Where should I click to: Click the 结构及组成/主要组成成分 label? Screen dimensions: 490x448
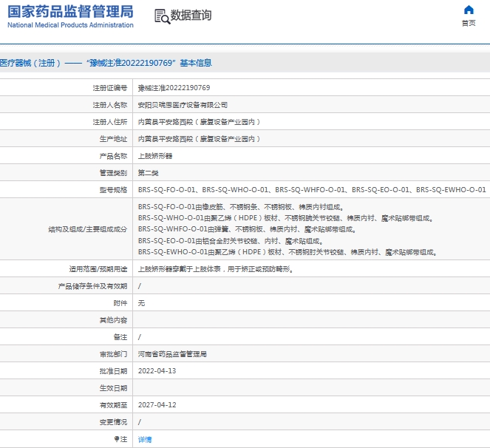coord(88,229)
